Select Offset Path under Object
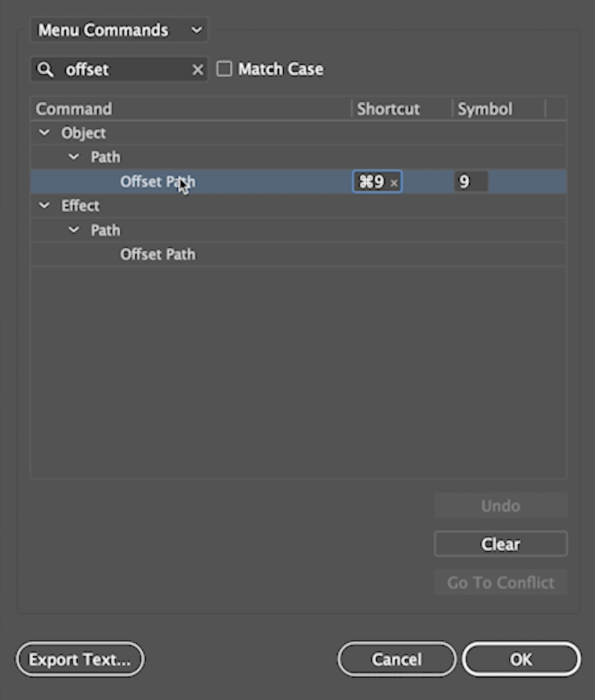Screen dimensions: 595x700 point(298,182)
